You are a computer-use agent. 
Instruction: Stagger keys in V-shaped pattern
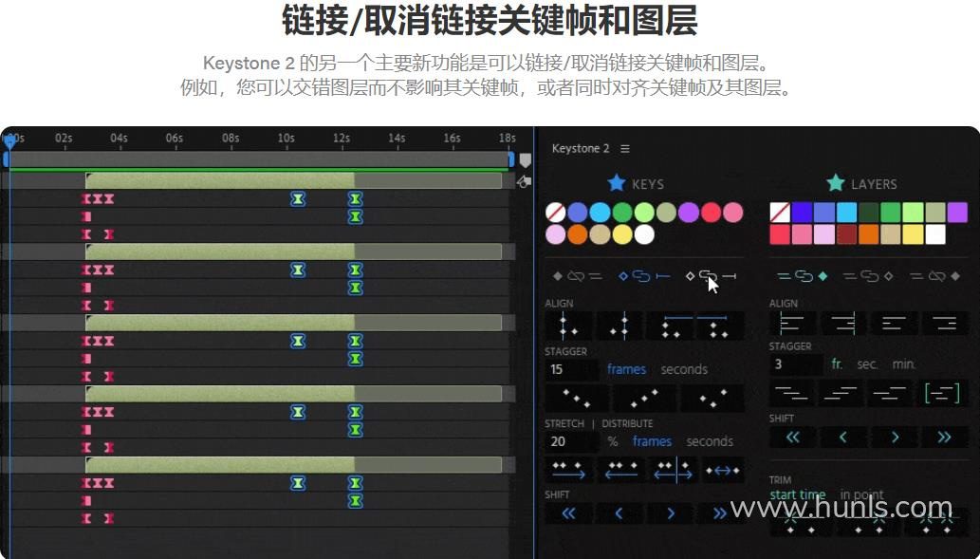coord(713,398)
